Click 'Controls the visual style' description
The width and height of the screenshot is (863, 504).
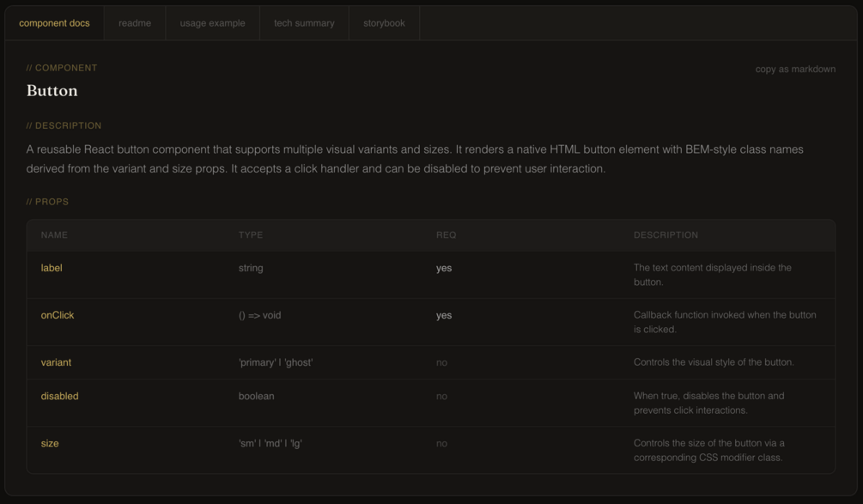tap(714, 362)
